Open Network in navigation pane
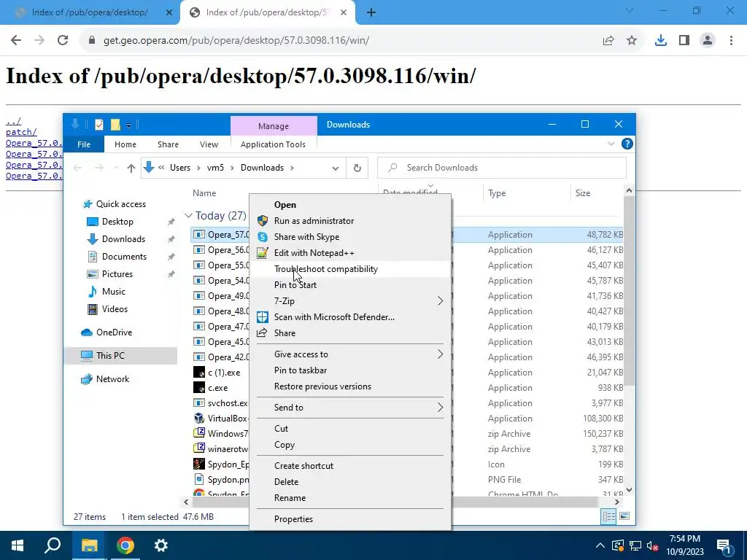 (x=105, y=379)
